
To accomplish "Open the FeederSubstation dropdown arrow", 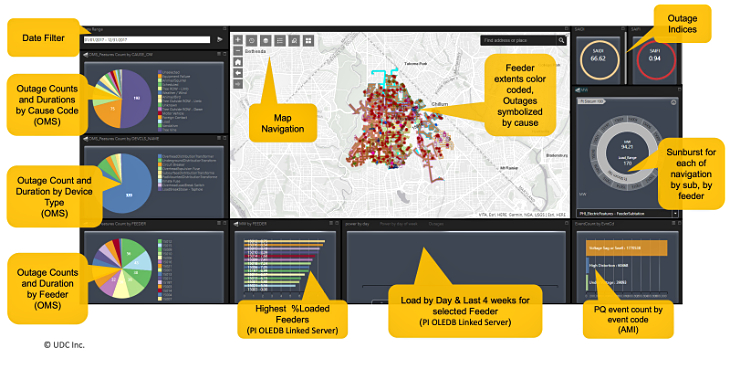I will (x=675, y=214).
